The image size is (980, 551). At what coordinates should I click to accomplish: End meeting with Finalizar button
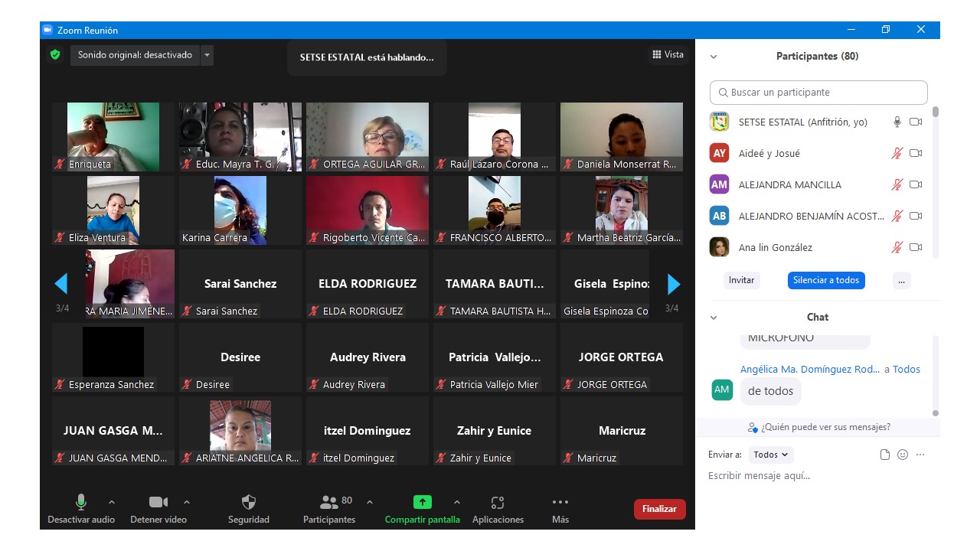pos(660,509)
